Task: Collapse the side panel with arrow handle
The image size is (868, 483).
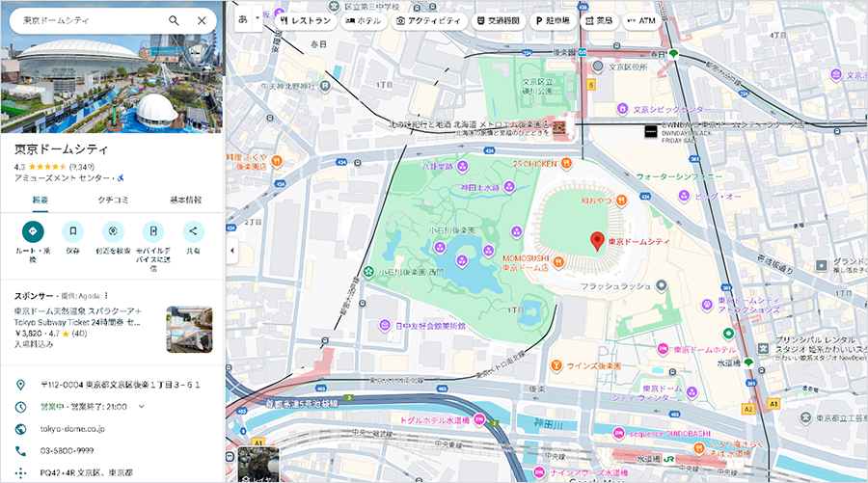Action: 231,251
